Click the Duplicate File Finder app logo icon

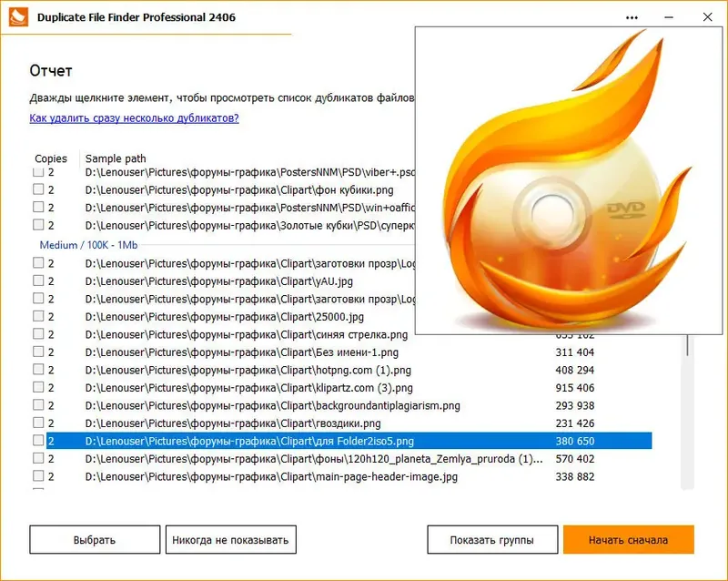(18, 16)
